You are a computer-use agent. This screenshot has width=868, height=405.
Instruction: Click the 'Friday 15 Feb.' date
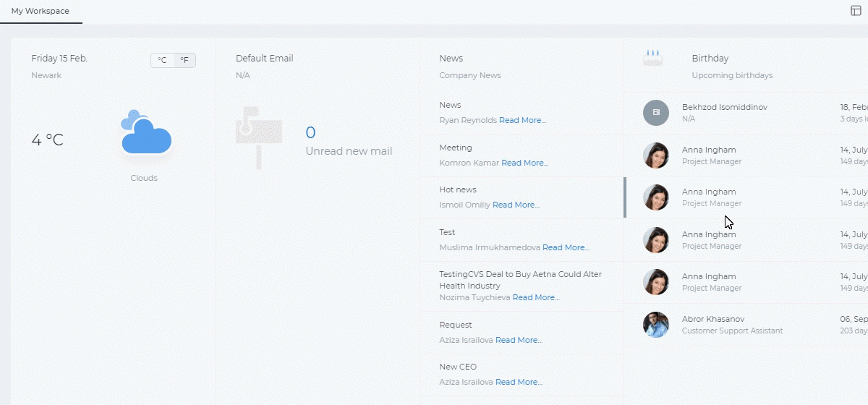pyautogui.click(x=59, y=59)
